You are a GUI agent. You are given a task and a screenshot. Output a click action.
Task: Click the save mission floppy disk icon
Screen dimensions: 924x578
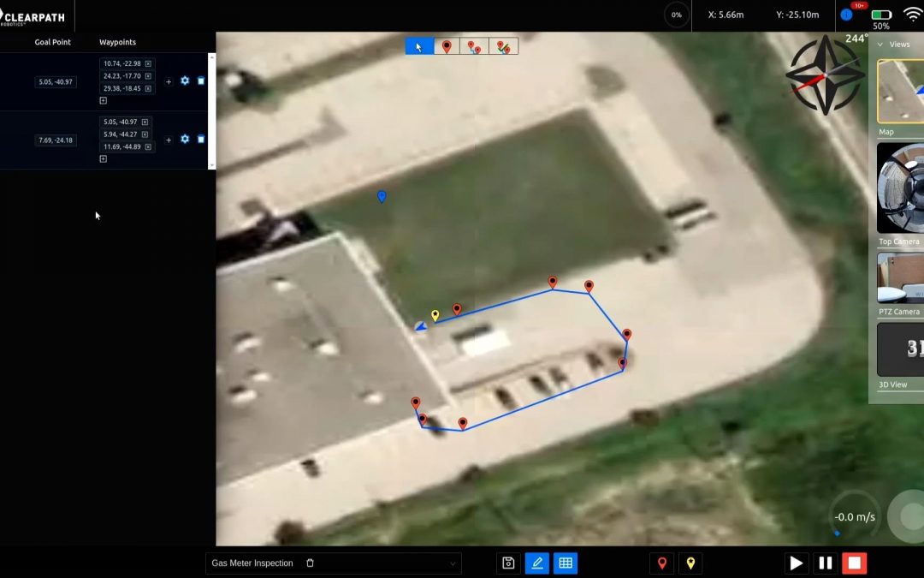click(x=508, y=563)
